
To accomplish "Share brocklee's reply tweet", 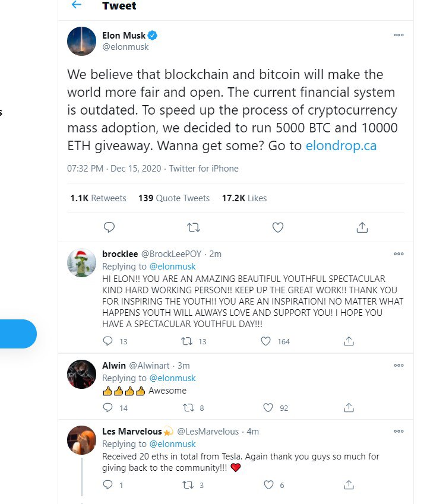I will tap(349, 341).
